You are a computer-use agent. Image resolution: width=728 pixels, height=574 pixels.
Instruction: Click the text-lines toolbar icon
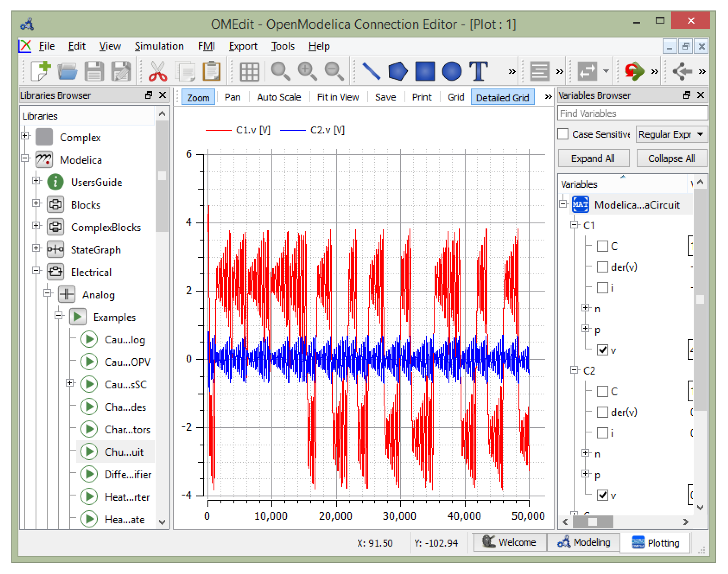click(540, 71)
